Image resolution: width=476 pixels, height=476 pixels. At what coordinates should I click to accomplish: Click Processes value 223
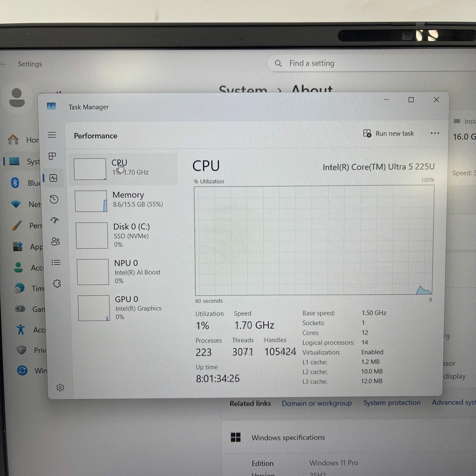coord(203,352)
